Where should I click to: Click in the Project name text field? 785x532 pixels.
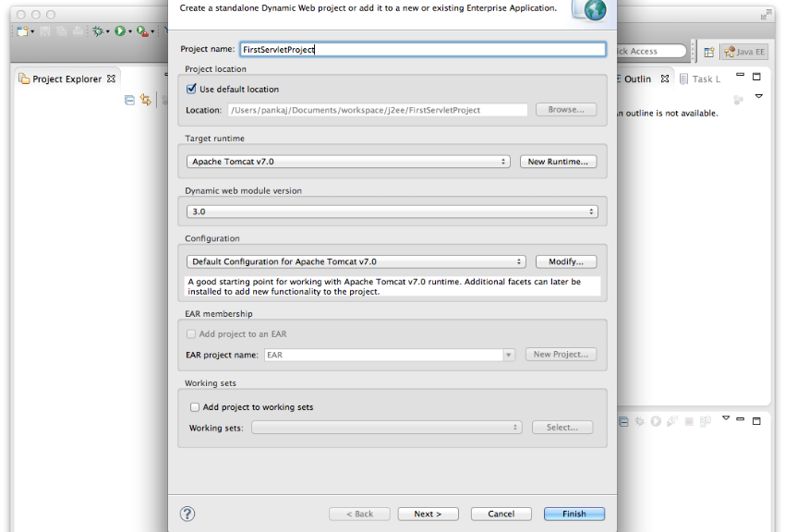421,50
